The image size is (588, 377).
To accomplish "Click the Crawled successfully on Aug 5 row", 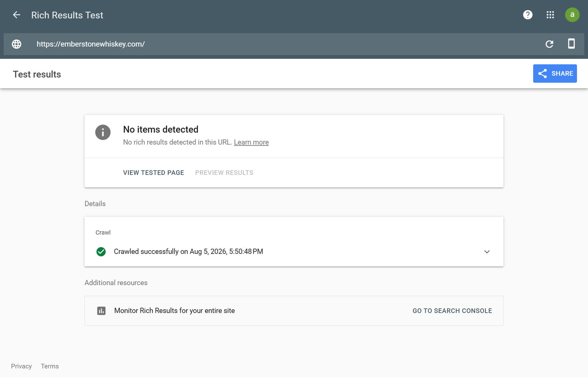I will click(x=294, y=252).
